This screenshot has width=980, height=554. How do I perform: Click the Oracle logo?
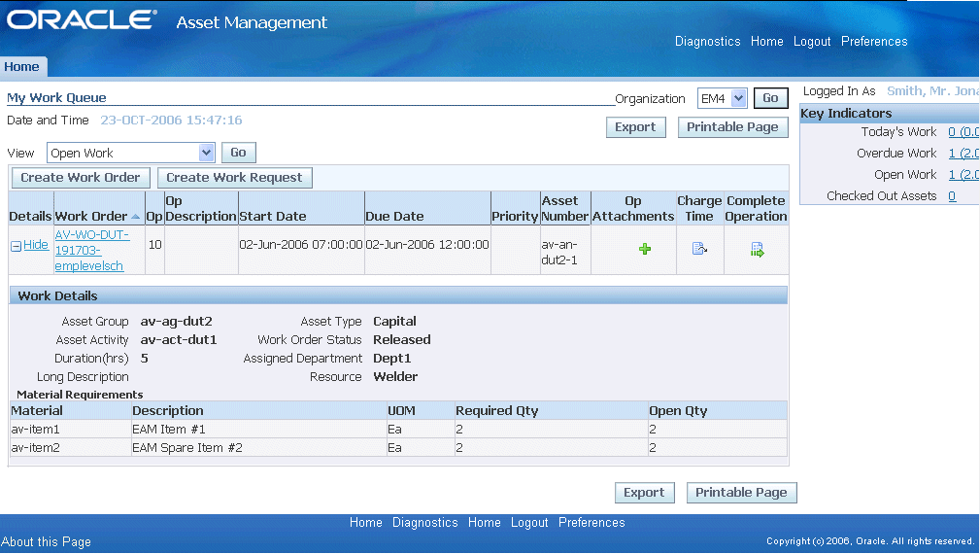(82, 19)
